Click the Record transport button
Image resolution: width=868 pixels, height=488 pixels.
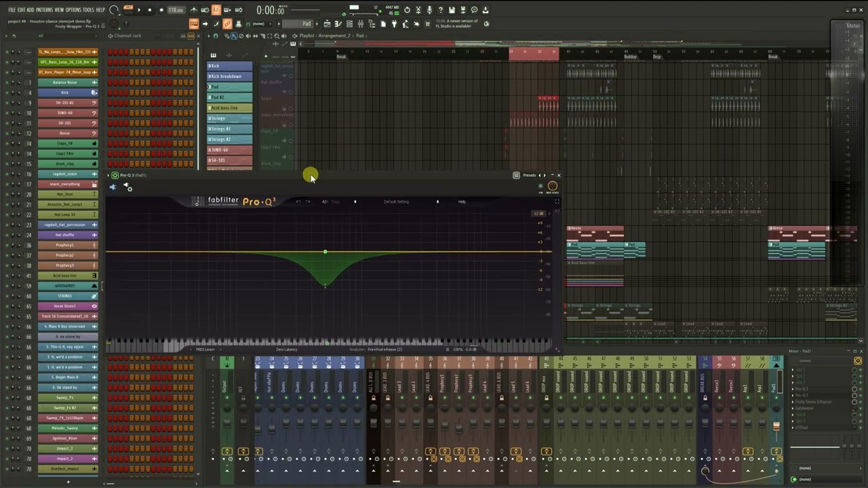tap(161, 10)
